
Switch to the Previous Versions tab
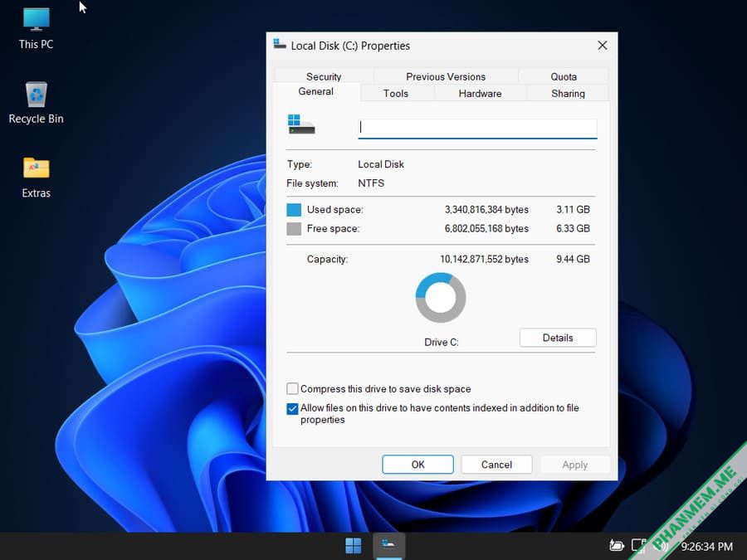coord(446,76)
